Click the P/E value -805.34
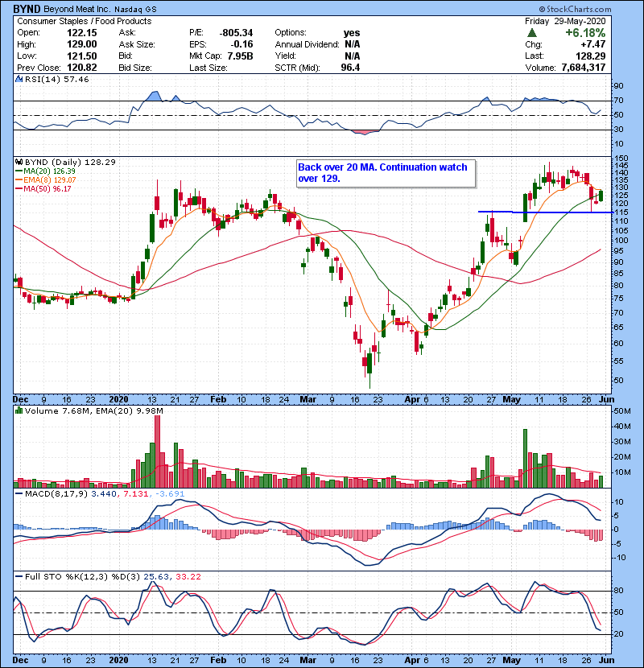This screenshot has width=644, height=668. (x=236, y=33)
